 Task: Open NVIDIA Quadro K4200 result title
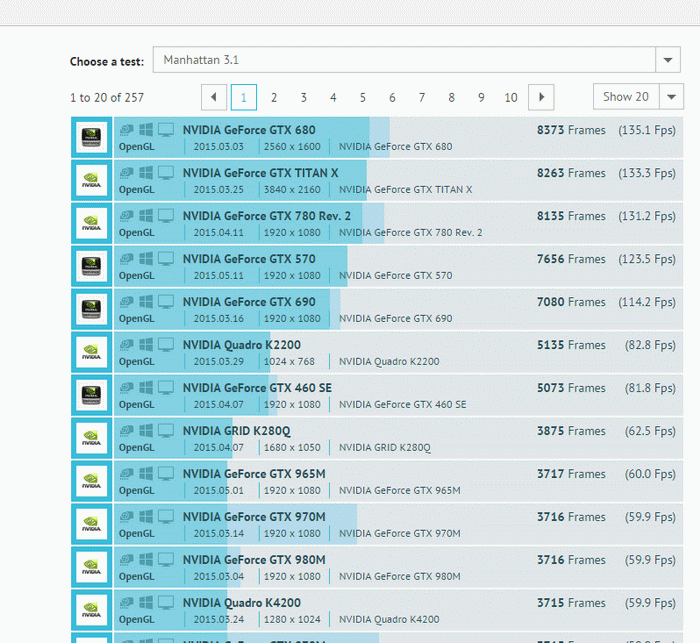(242, 603)
